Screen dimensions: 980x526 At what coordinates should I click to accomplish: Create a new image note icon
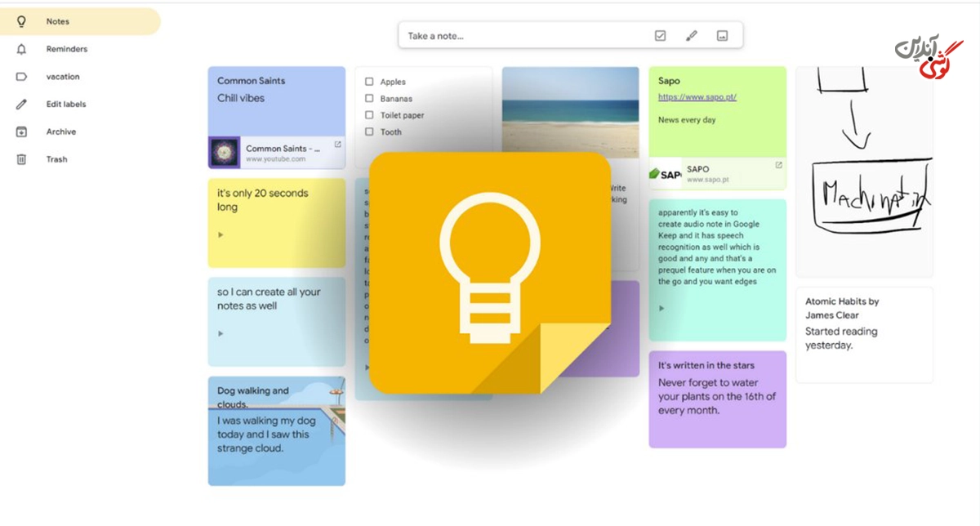(722, 36)
